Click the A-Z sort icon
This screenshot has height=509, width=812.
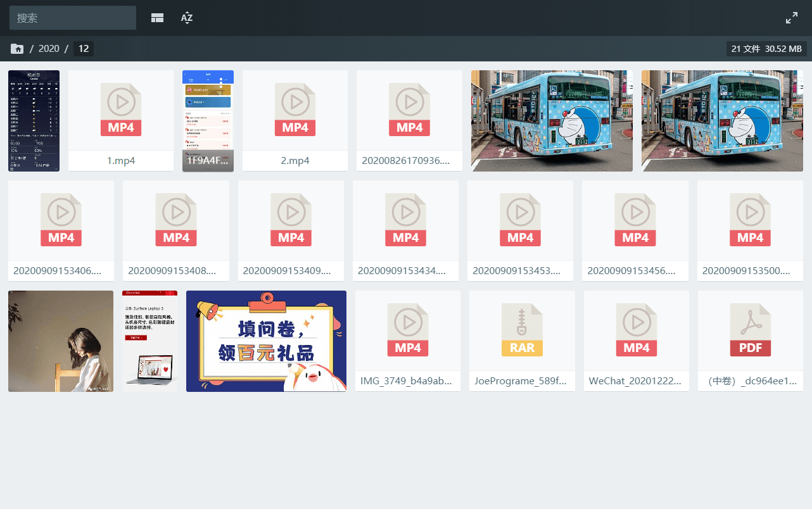click(187, 18)
